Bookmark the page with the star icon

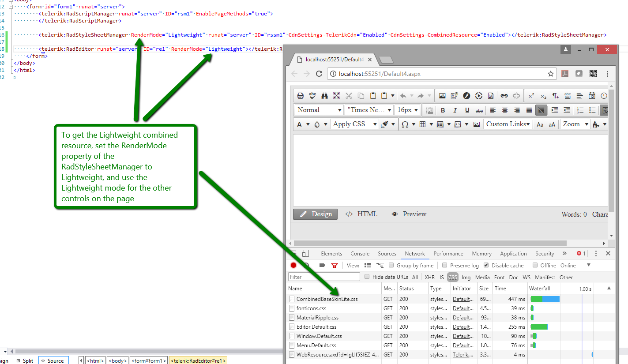click(551, 74)
